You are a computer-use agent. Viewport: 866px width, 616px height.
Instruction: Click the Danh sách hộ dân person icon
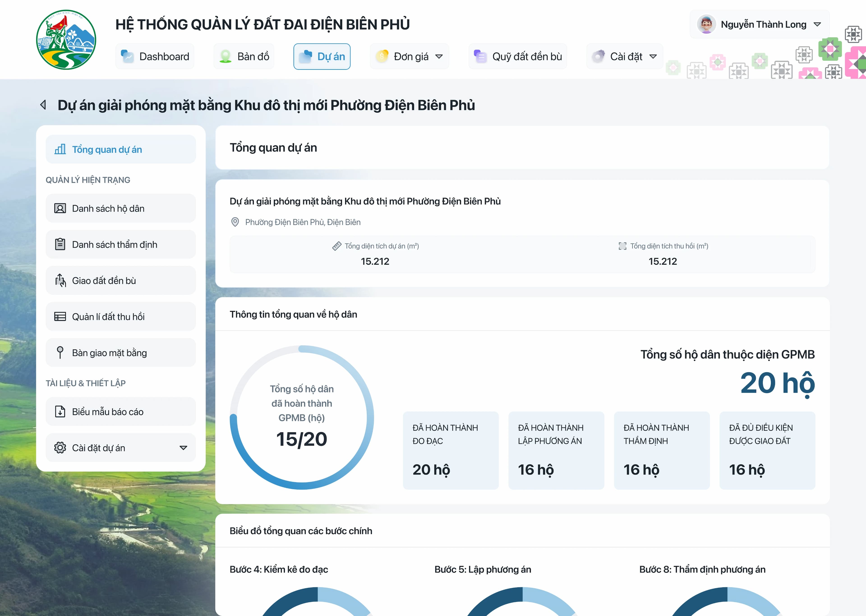click(x=60, y=208)
